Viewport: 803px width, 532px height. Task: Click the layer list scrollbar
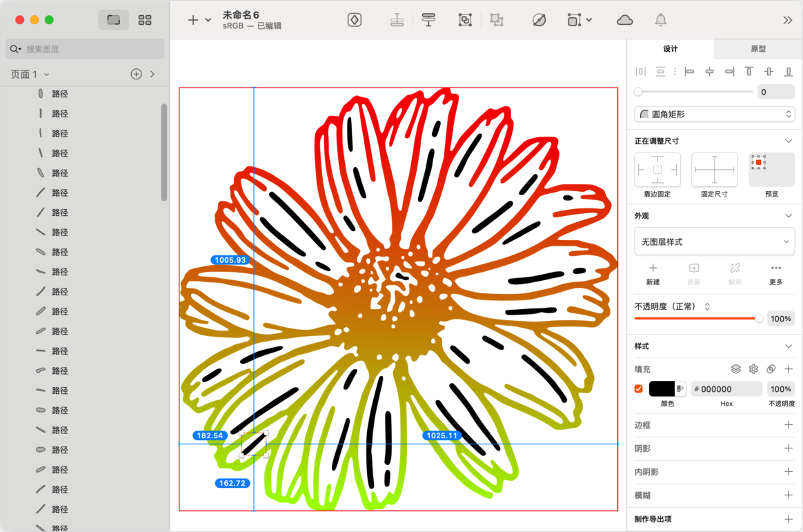[164, 152]
